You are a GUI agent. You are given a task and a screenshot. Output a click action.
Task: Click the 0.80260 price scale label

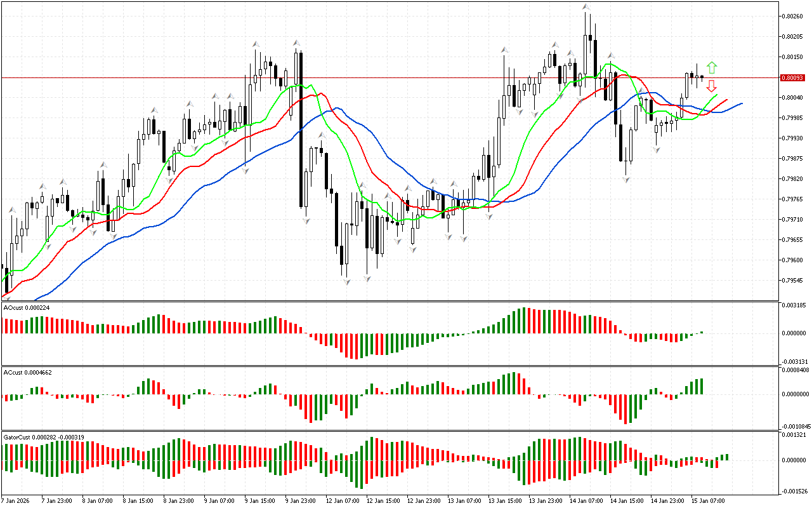tap(794, 17)
